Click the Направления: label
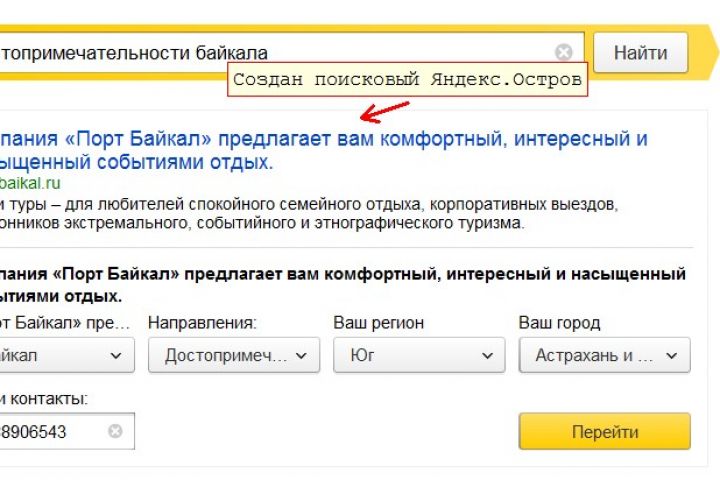 click(202, 323)
